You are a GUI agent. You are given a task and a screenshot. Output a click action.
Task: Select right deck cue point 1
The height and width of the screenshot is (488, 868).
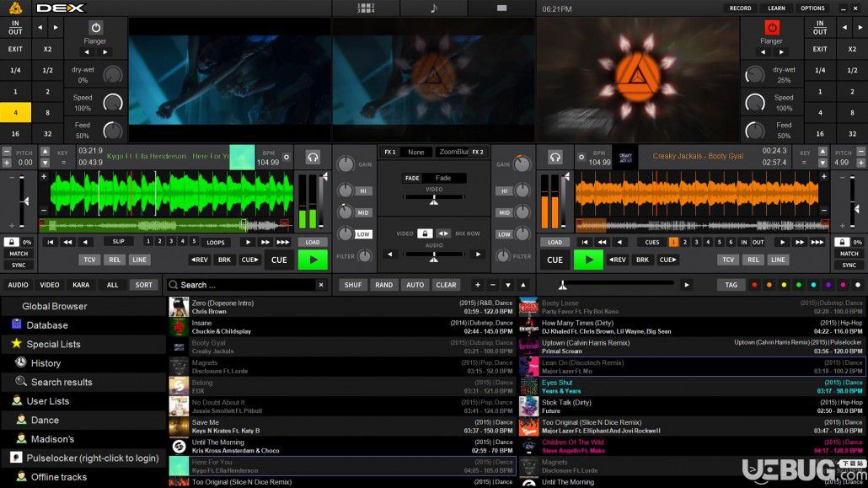(x=673, y=242)
